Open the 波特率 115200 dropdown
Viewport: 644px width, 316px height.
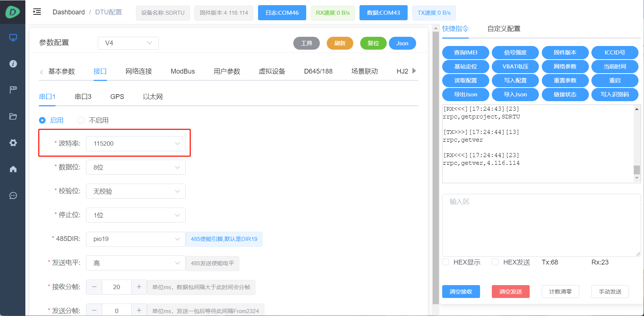[x=135, y=143]
